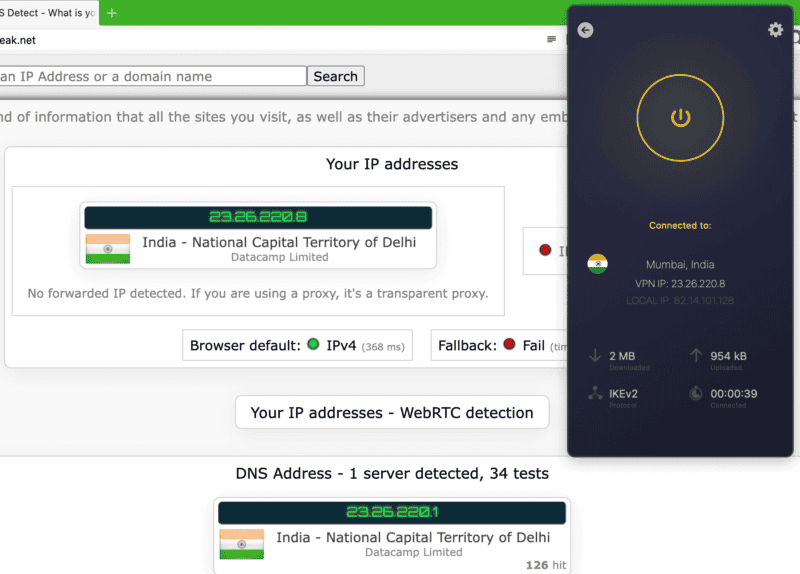Click red Fallback Fail indicator

(x=509, y=344)
